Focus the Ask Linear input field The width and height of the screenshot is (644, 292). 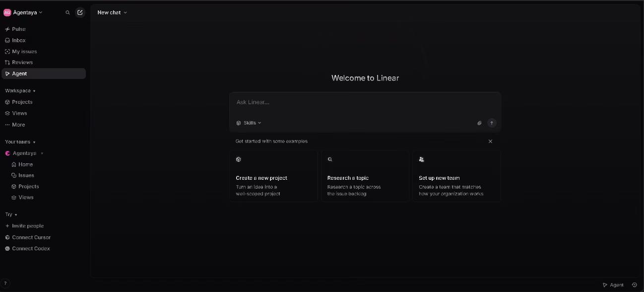[x=365, y=102]
